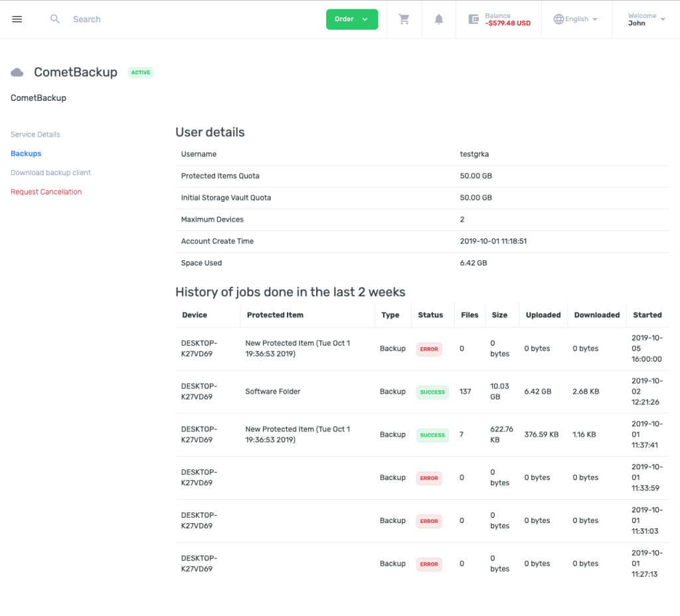
Task: Click the Protected Items Quota label
Action: coord(220,175)
